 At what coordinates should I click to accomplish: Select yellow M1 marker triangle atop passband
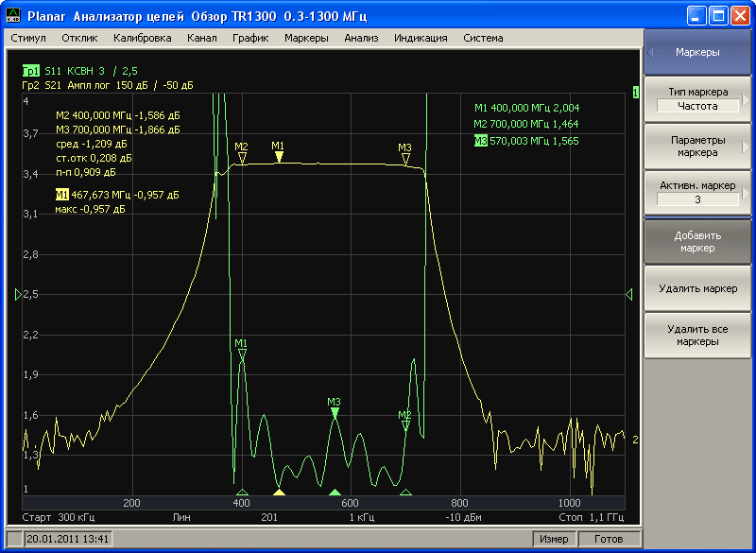coord(278,157)
